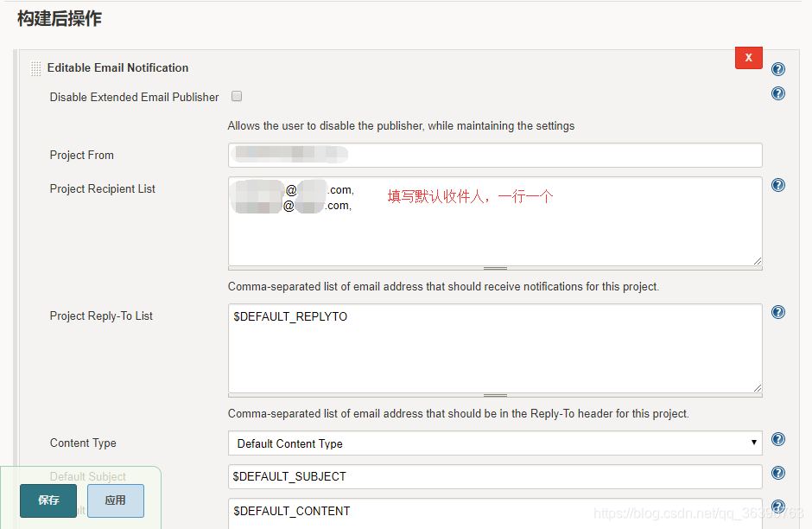Open help icon for Disable Extended Email Publisher

(x=777, y=93)
